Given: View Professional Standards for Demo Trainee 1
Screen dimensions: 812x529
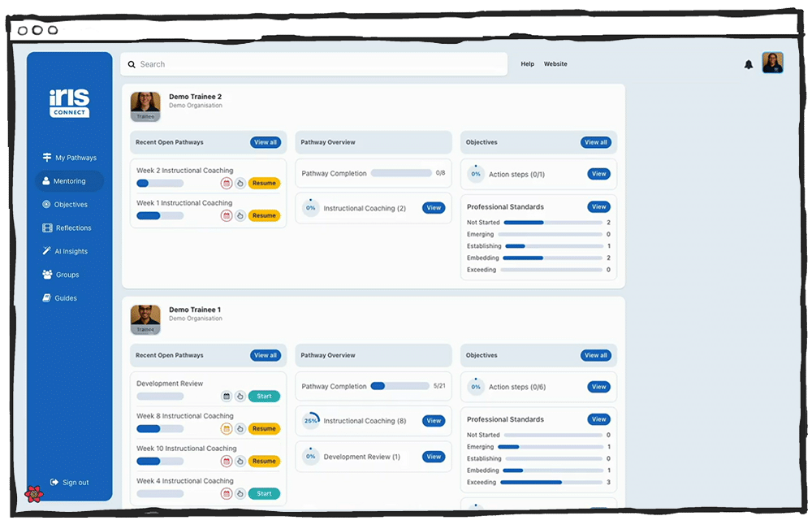Looking at the screenshot, I should click(x=598, y=419).
